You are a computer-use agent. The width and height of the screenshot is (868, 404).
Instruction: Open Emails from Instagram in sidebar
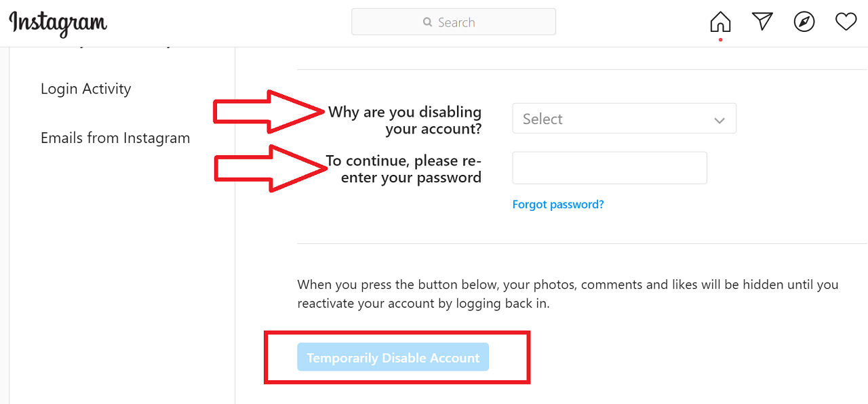tap(115, 138)
